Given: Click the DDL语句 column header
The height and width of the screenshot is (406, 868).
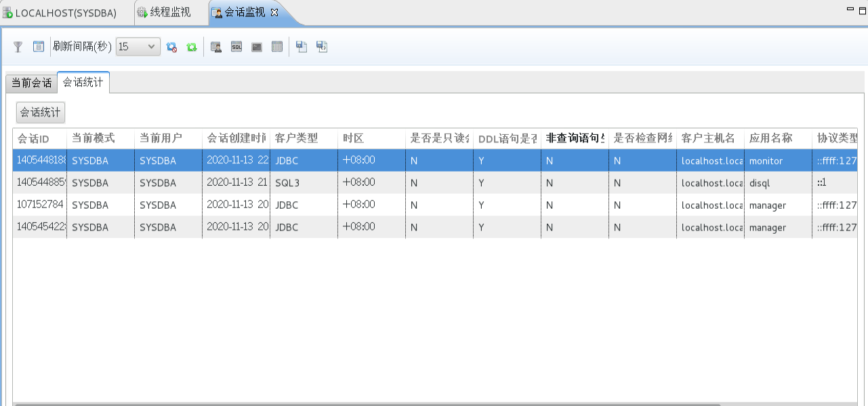Looking at the screenshot, I should (x=507, y=138).
